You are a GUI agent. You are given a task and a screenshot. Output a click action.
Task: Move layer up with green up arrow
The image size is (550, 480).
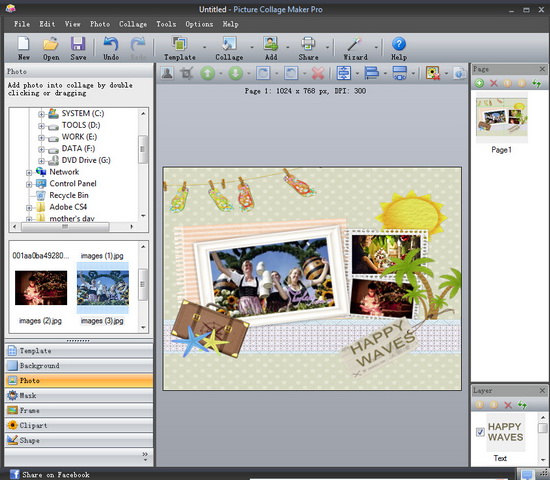208,73
